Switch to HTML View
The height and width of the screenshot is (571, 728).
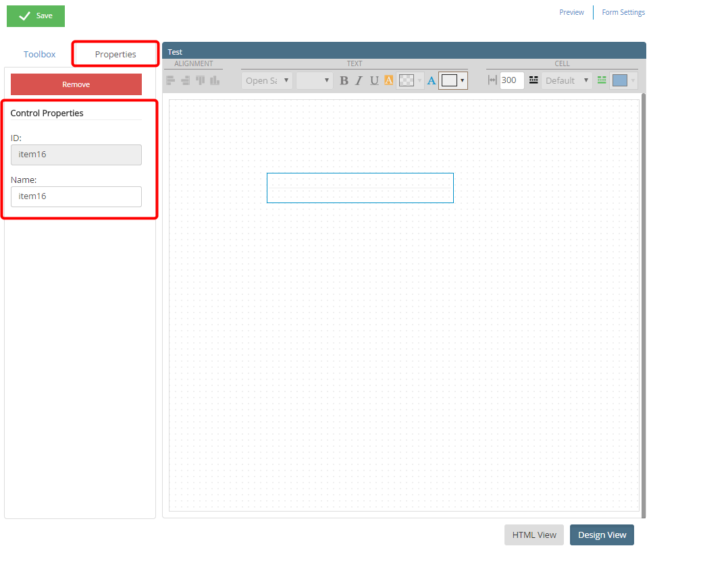coord(534,535)
